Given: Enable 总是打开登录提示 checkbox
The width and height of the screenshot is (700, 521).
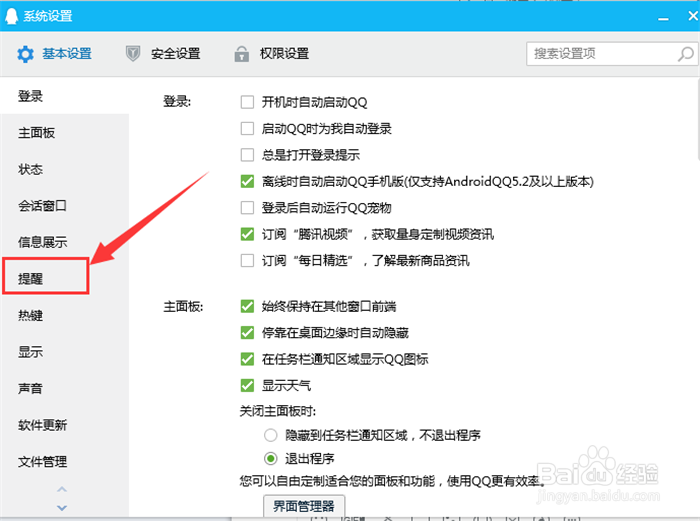Looking at the screenshot, I should (247, 155).
